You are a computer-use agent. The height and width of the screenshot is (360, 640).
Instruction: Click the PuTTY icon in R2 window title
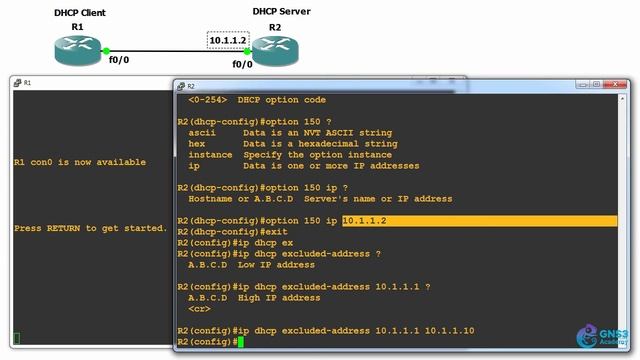(x=181, y=86)
